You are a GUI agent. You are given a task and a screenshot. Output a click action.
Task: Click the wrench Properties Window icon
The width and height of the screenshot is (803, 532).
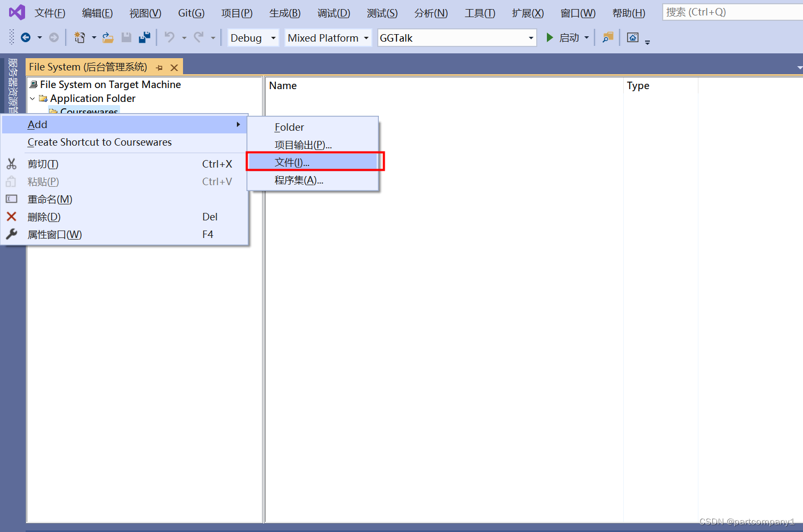(x=11, y=234)
